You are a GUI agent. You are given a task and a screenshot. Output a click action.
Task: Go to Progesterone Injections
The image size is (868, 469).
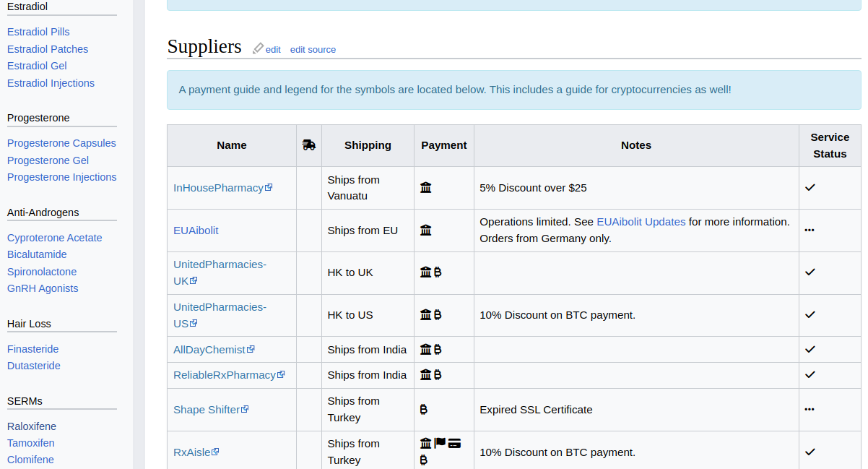[61, 177]
